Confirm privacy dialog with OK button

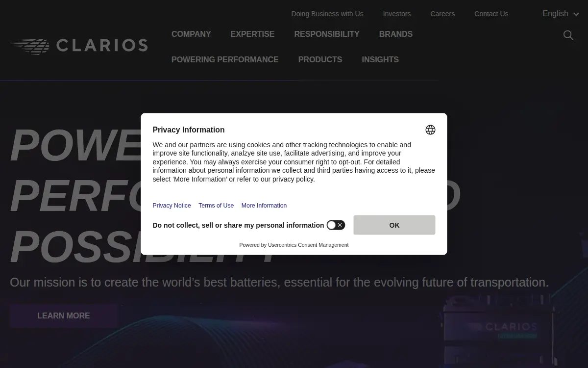point(394,225)
